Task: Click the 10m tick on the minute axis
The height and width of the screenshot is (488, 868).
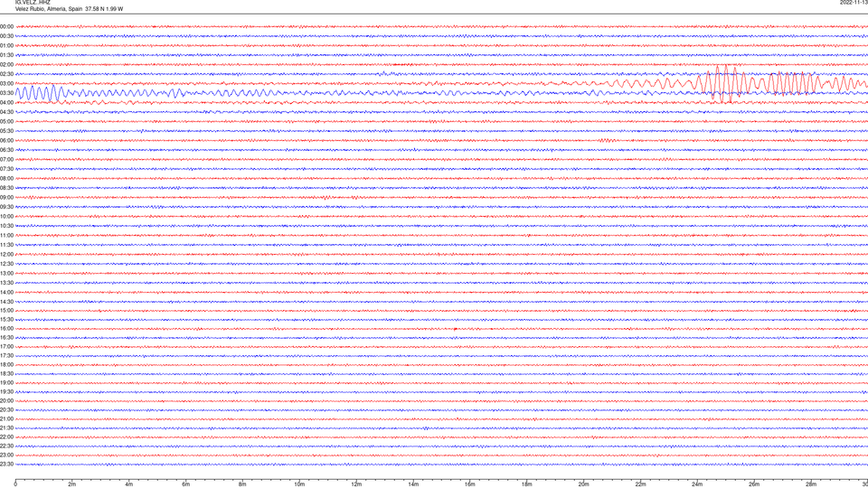Action: pos(299,484)
